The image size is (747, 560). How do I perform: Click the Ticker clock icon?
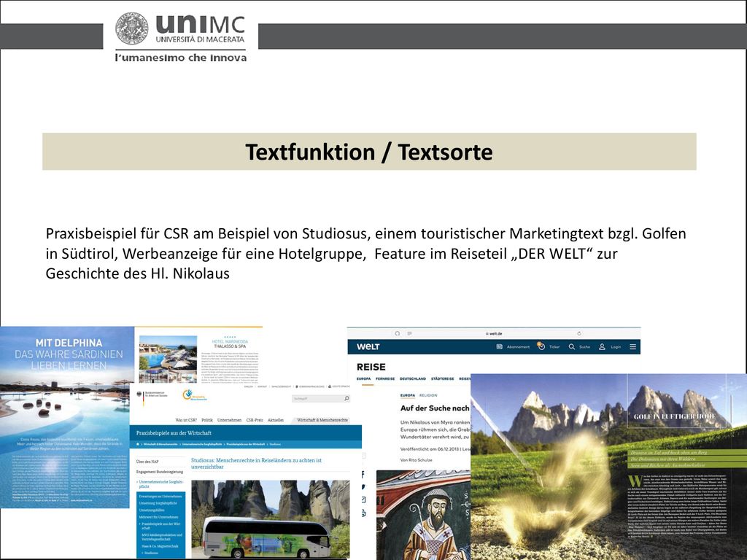[x=541, y=346]
